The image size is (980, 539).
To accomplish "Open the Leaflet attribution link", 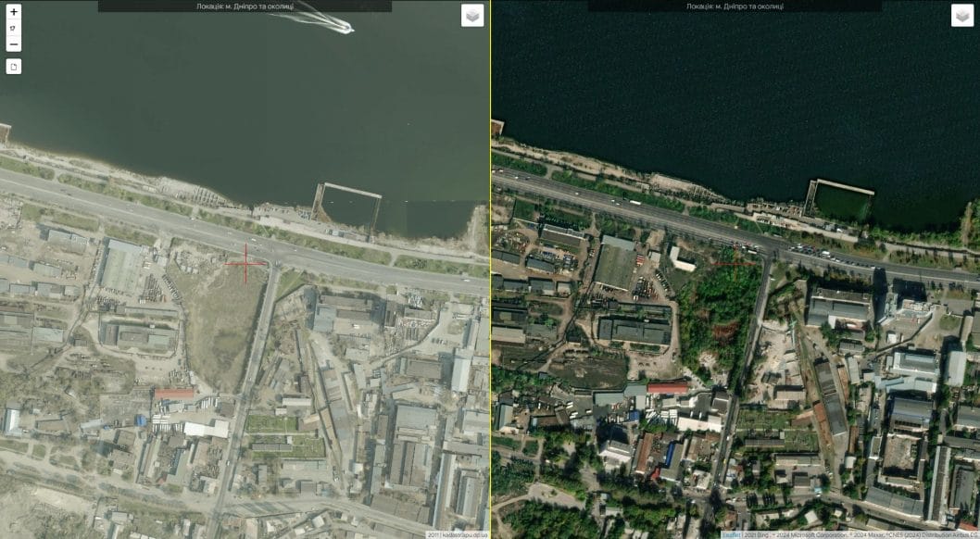I will click(x=731, y=534).
